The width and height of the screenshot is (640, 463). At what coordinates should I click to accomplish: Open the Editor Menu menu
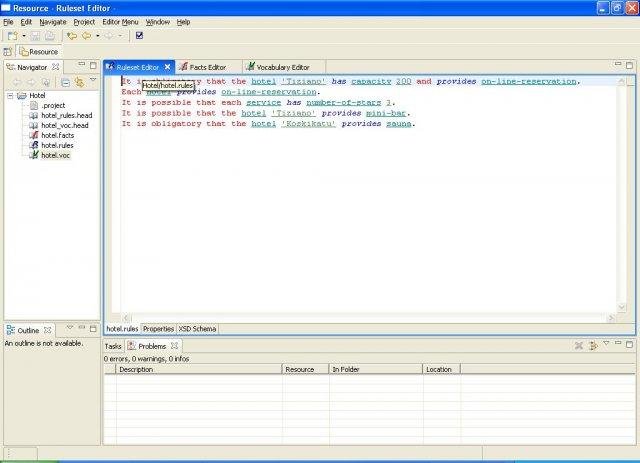coord(120,22)
